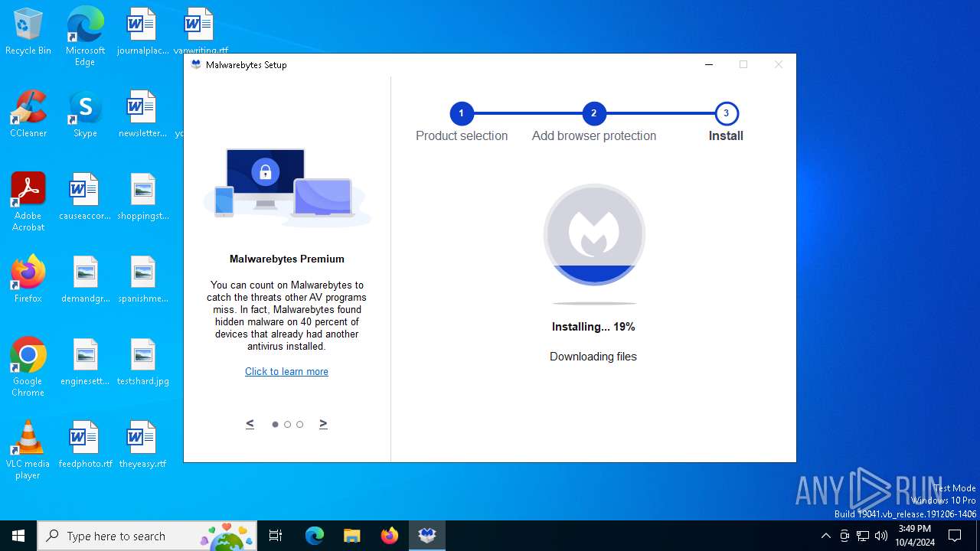Click the Malwarebytes install progress circle
Screen dimensions: 980x551
594,235
